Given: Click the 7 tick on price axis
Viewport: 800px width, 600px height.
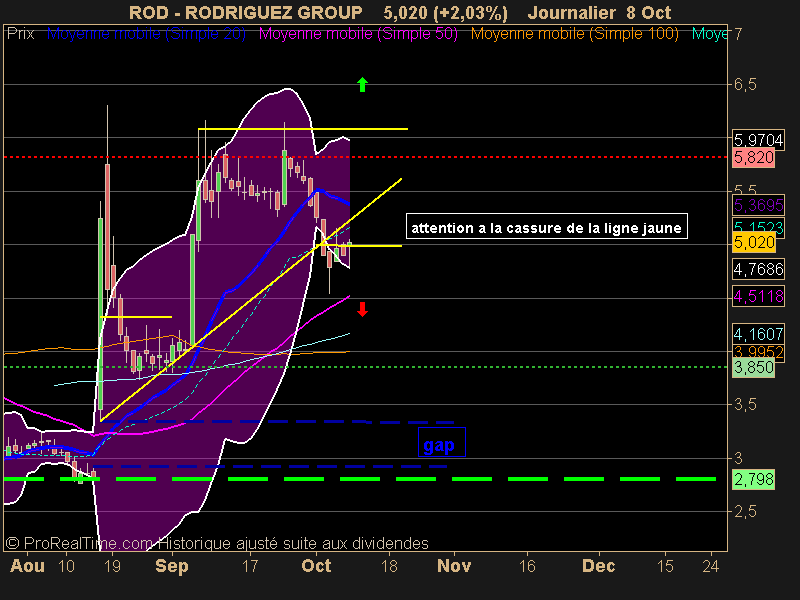Looking at the screenshot, I should 738,34.
